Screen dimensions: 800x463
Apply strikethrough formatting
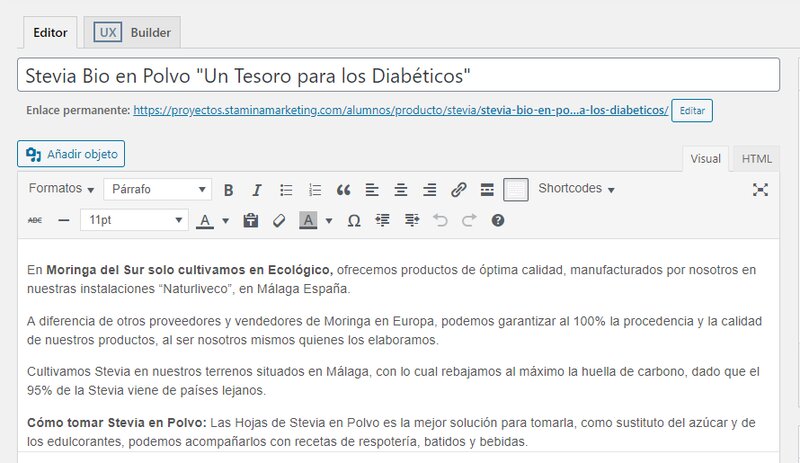click(x=35, y=221)
